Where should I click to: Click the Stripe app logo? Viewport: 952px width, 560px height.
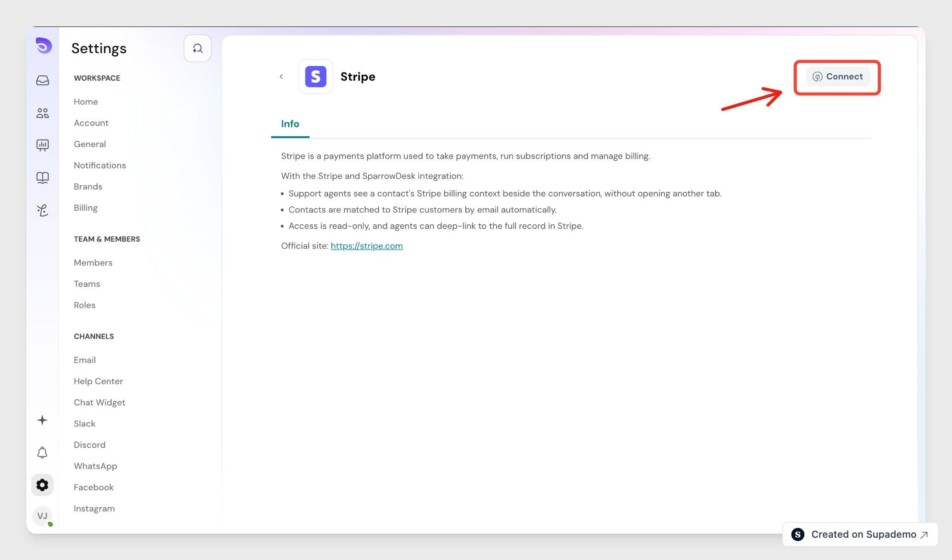coord(316,77)
